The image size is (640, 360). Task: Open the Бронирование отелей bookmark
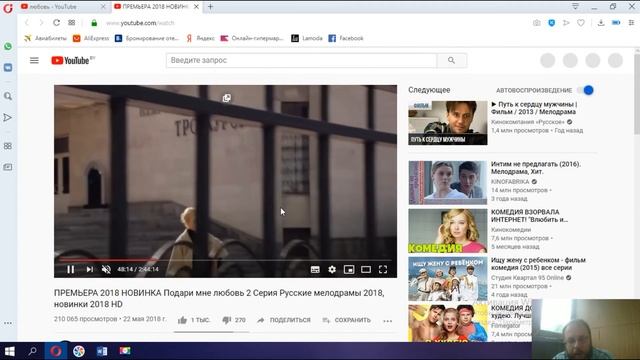147,38
